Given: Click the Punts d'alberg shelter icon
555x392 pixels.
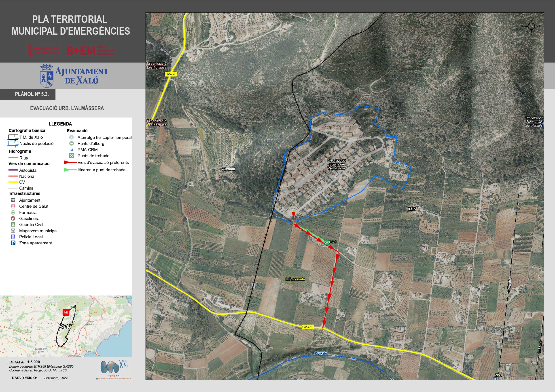Looking at the screenshot, I should click(x=72, y=143).
